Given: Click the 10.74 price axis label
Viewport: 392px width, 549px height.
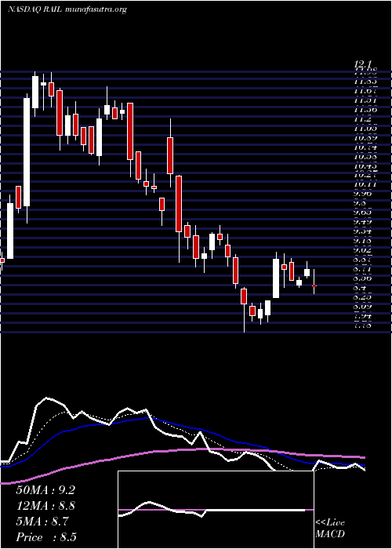Looking at the screenshot, I should pyautogui.click(x=365, y=147).
